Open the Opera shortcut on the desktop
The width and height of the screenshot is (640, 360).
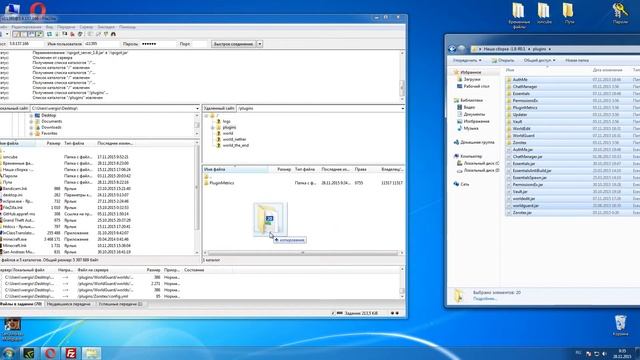(38, 8)
